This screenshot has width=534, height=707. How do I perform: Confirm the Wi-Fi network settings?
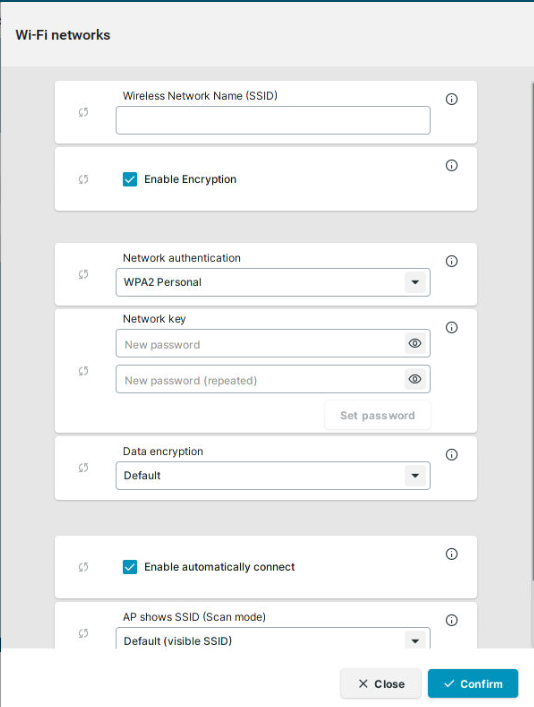473,684
